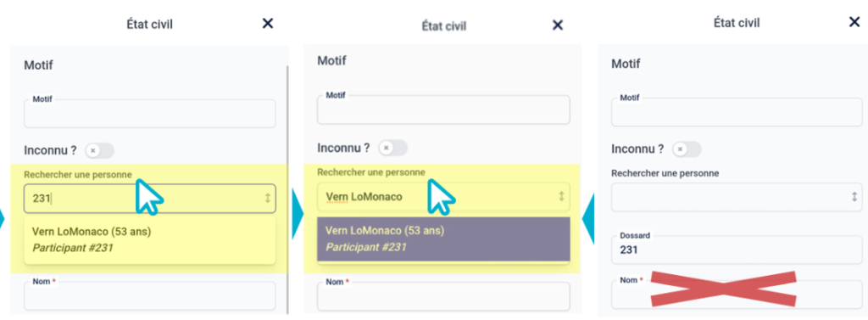The image size is (868, 320).
Task: Close the middle État civil panel
Action: [x=558, y=25]
